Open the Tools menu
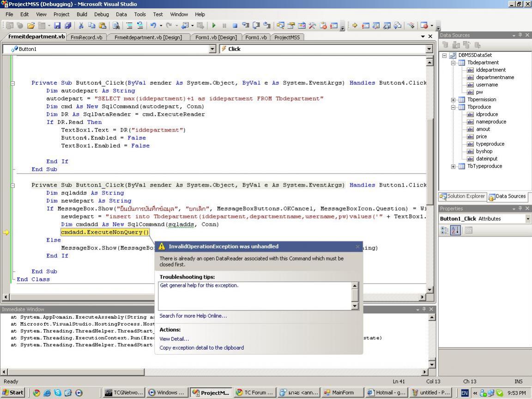Screen dimensions: 532x399 140,14
